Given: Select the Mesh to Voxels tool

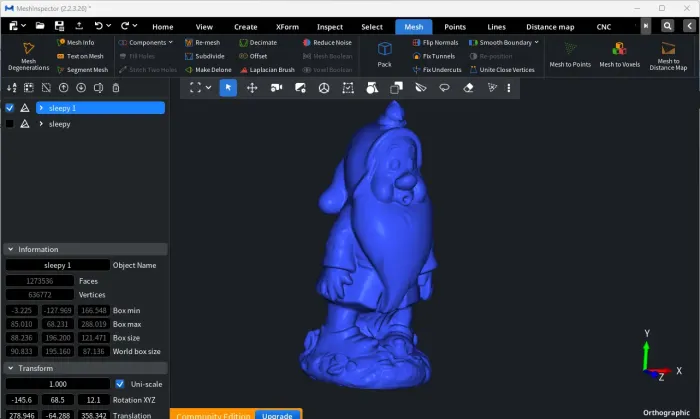Looking at the screenshot, I should pos(619,54).
